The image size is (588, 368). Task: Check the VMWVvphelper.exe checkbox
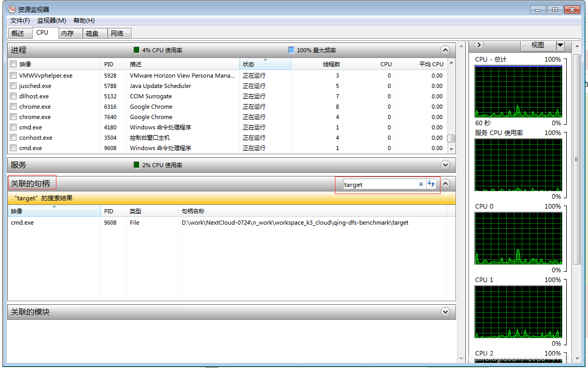tap(13, 76)
